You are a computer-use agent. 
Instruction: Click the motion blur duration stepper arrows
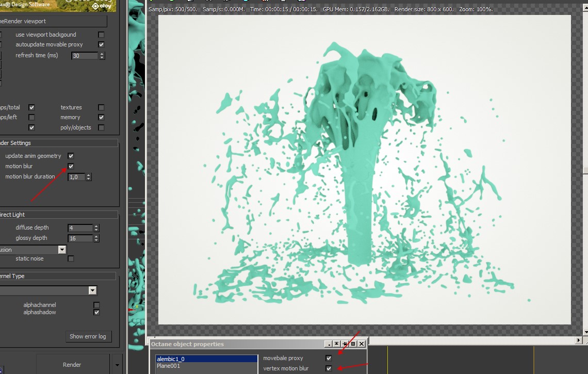point(89,177)
